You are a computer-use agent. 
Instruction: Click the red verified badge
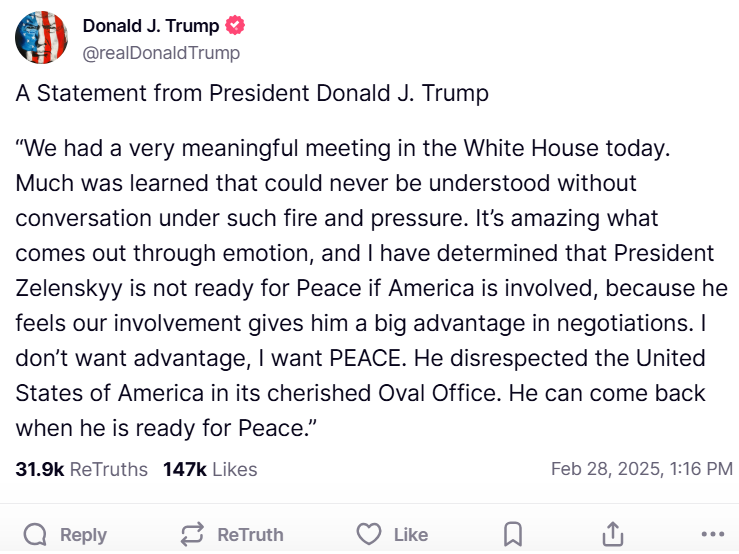[x=234, y=27]
